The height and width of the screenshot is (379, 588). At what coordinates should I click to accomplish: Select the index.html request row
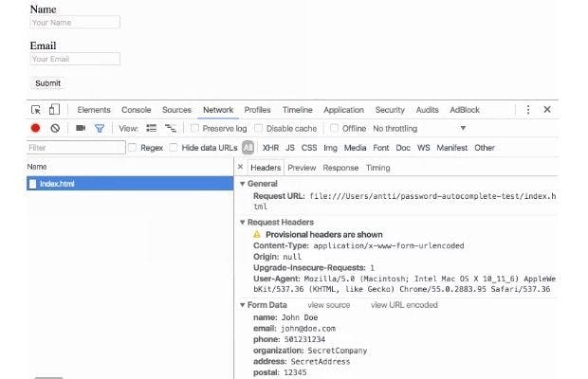point(130,184)
